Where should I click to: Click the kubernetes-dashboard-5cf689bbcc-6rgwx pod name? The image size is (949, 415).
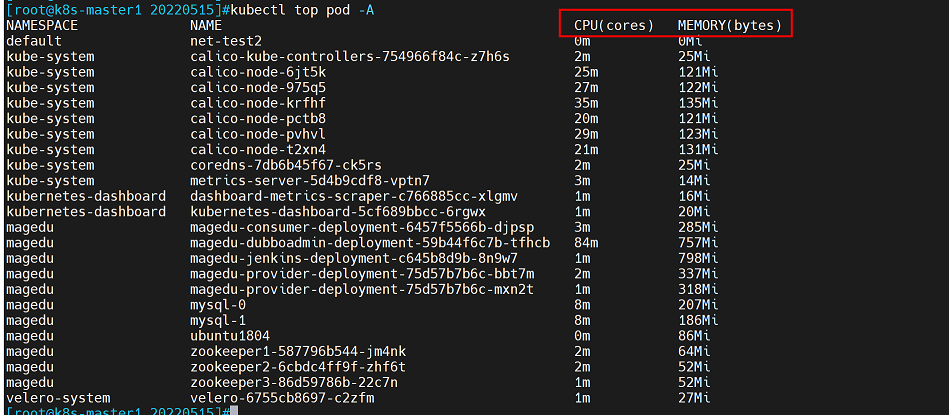[337, 212]
